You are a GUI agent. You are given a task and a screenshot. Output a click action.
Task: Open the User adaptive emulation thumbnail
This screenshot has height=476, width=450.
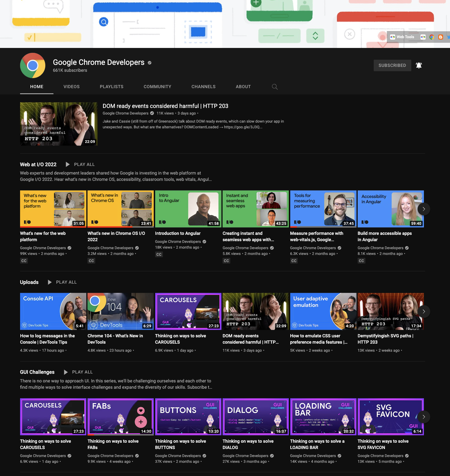tap(323, 311)
